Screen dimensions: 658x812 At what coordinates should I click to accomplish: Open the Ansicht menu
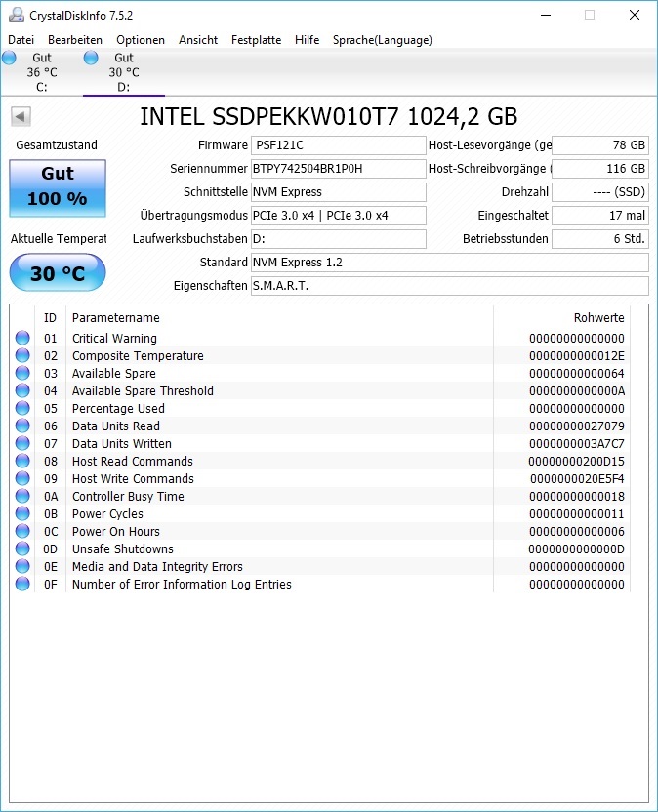point(198,40)
